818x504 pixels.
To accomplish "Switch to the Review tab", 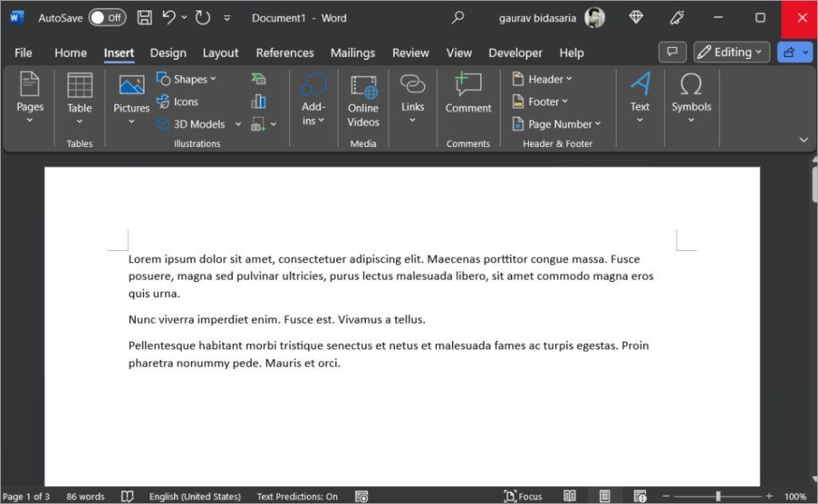I will click(411, 53).
